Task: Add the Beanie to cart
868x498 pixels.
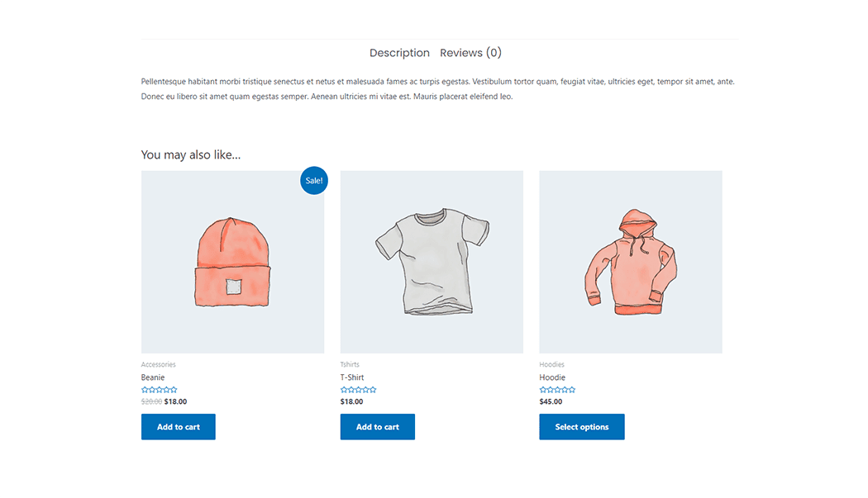Action: [178, 426]
